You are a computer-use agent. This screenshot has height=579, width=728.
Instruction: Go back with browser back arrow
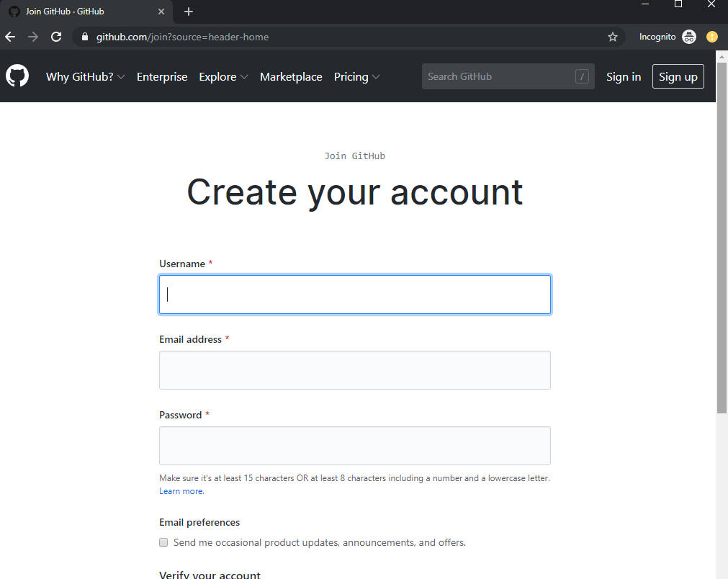tap(10, 37)
